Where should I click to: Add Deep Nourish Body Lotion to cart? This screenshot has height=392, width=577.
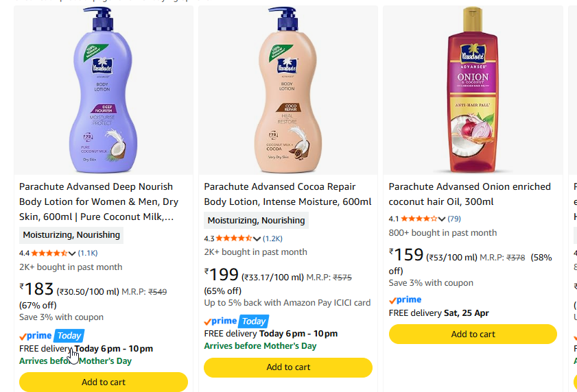coord(104,382)
